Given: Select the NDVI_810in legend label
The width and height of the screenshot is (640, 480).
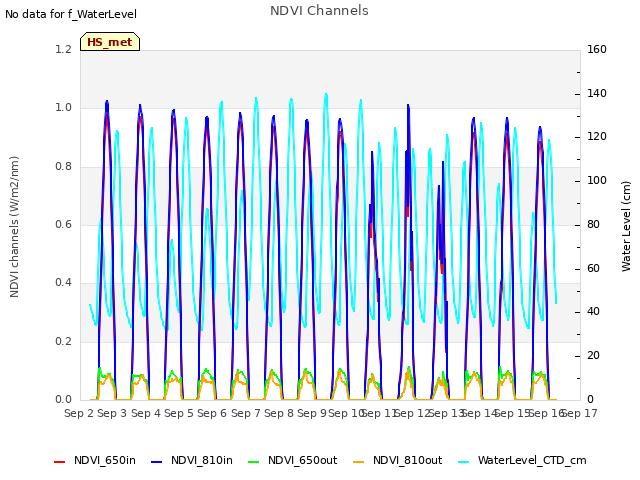Looking at the screenshot, I should click(x=202, y=460).
